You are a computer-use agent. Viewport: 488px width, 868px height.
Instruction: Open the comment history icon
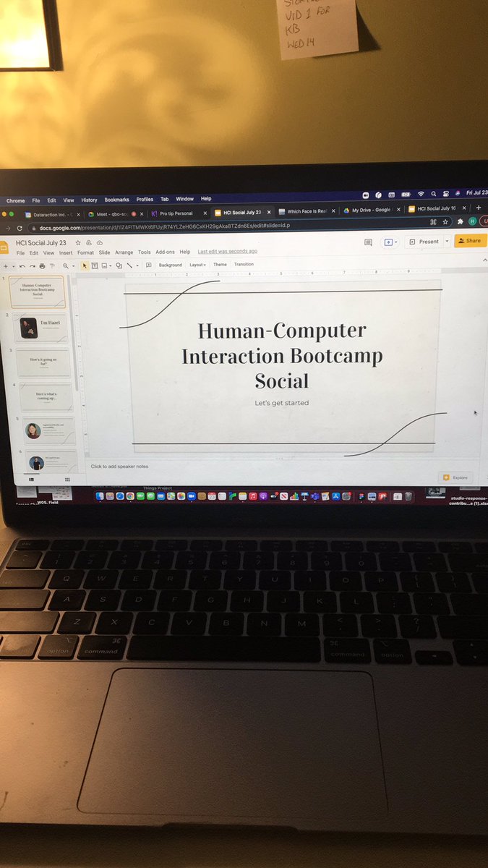(368, 242)
